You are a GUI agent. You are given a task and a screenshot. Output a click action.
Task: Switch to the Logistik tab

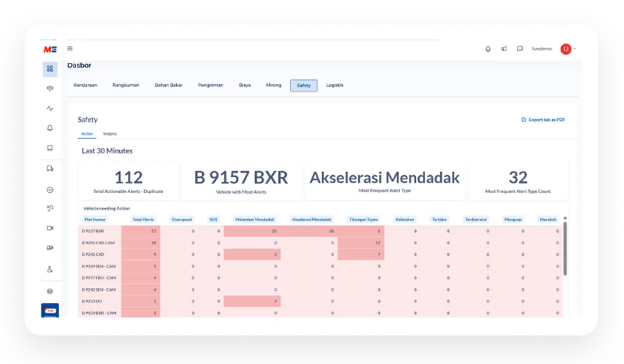[x=335, y=85]
